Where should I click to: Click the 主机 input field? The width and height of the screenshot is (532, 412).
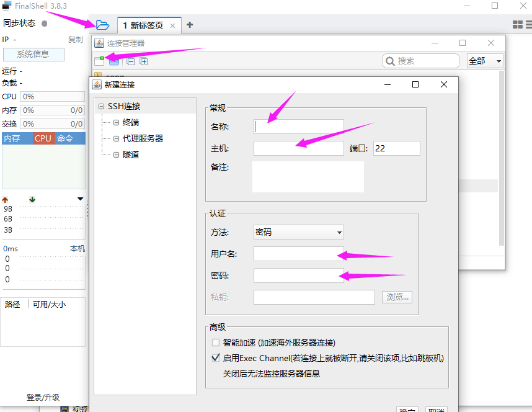(x=299, y=148)
